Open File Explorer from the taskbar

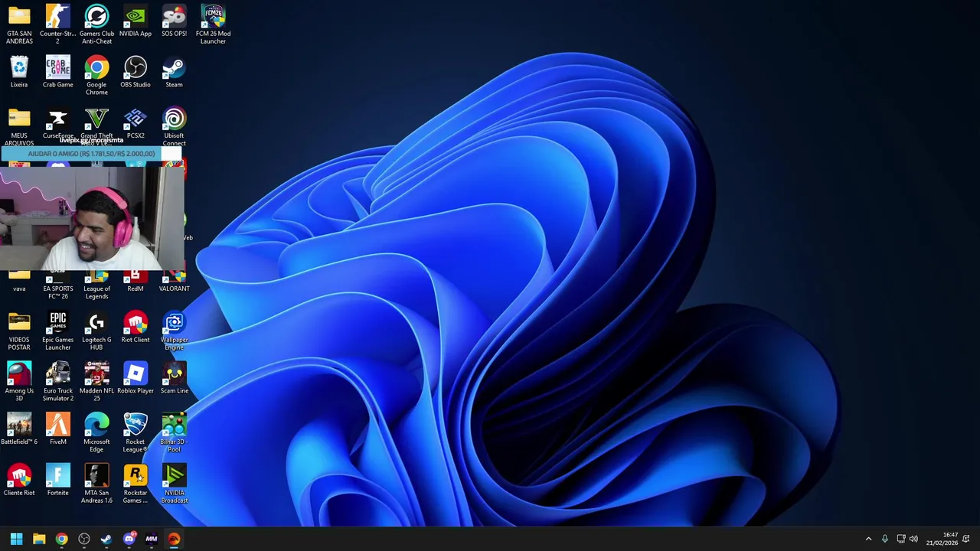(x=39, y=539)
